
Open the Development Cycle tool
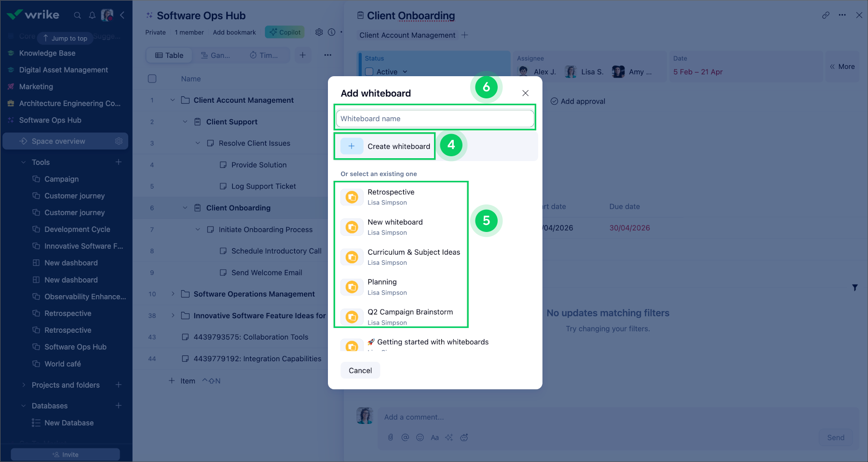click(x=77, y=230)
